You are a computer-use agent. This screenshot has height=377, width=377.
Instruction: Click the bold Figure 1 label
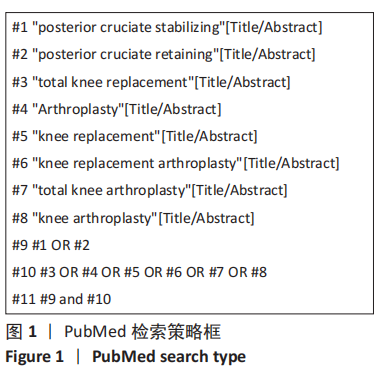tap(34, 357)
